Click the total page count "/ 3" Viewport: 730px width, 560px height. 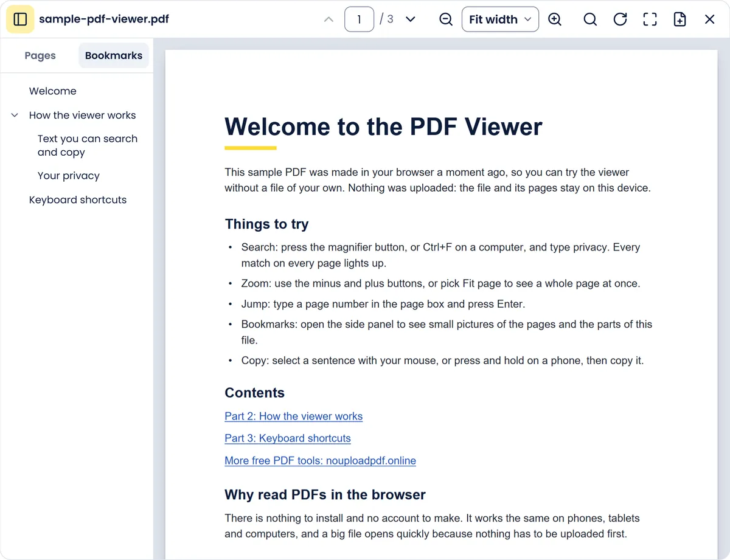coord(386,19)
